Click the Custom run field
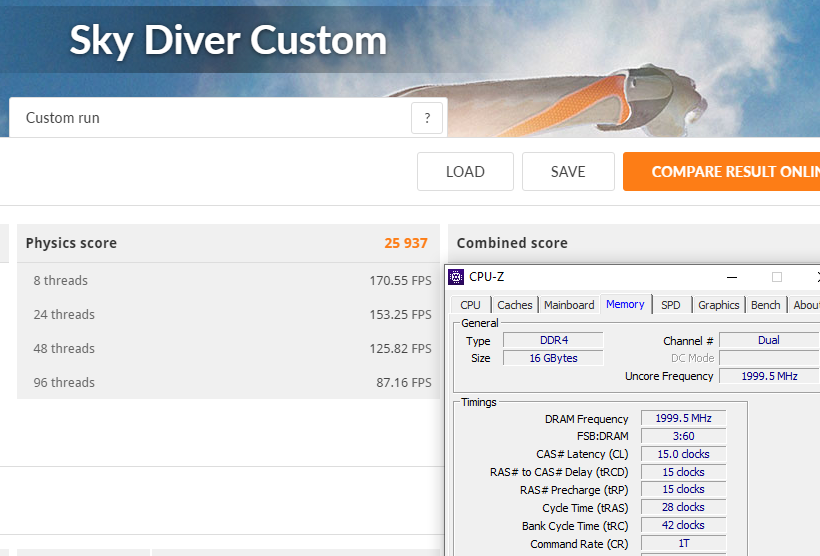820x556 pixels. pos(228,118)
